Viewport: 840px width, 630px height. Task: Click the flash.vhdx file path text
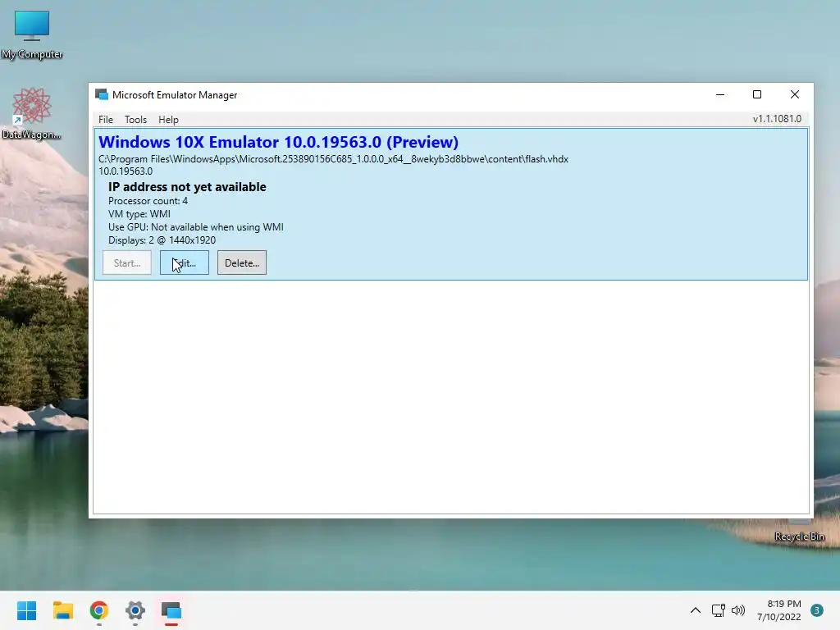(x=333, y=159)
